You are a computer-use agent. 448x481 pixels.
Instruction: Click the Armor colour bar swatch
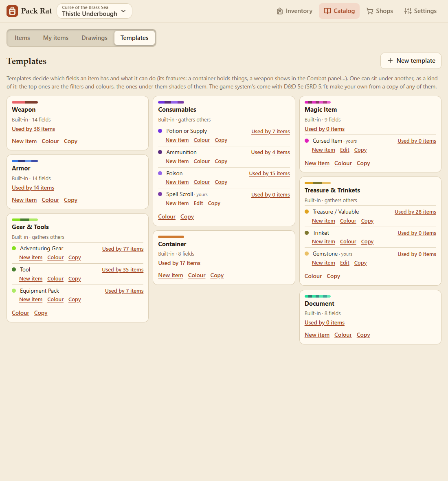pyautogui.click(x=25, y=161)
